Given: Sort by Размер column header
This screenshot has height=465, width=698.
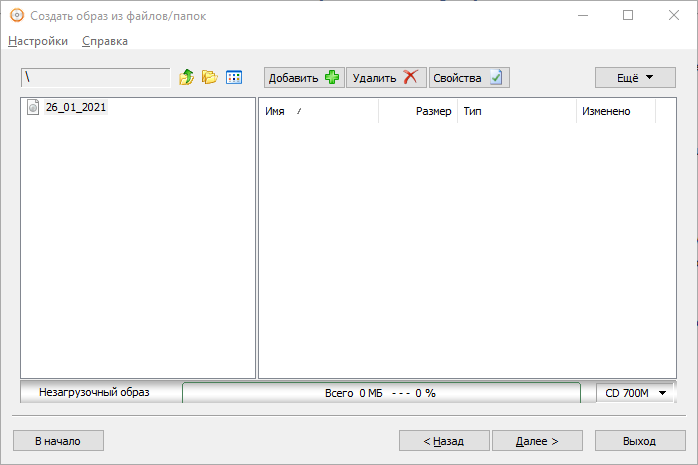Looking at the screenshot, I should click(418, 111).
